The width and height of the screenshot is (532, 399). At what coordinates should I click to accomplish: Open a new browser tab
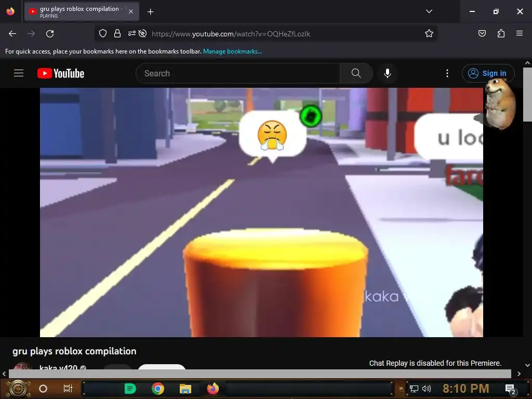coord(150,12)
